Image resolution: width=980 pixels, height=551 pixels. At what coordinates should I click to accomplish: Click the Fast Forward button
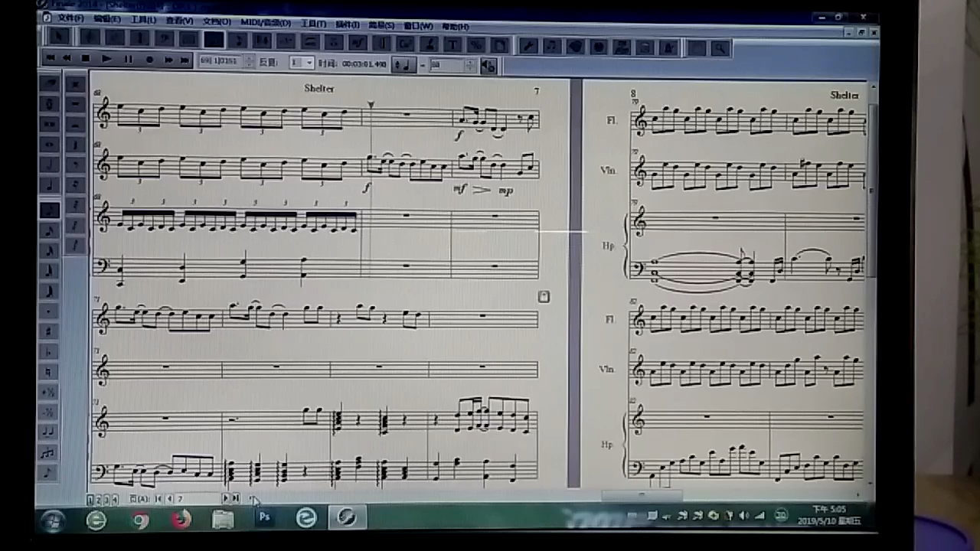(168, 60)
